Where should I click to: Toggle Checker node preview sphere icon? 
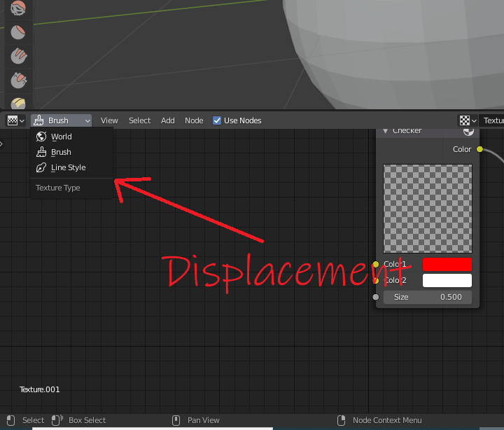click(x=468, y=131)
